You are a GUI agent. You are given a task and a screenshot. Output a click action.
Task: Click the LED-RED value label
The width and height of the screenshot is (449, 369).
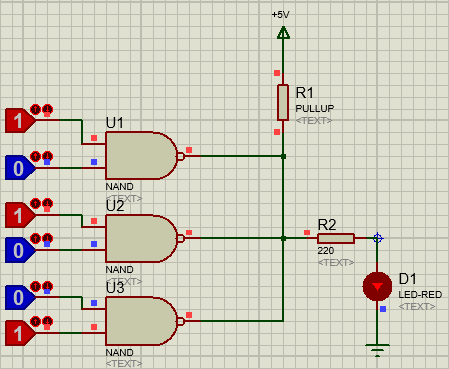click(x=420, y=295)
